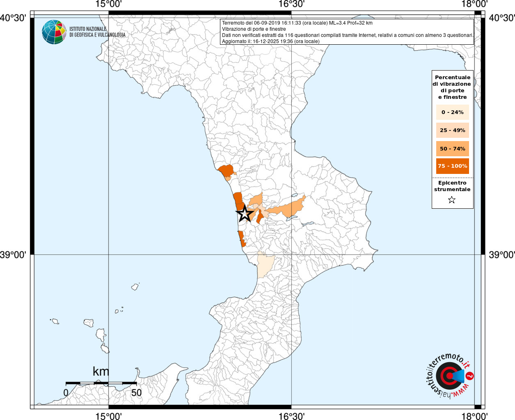This screenshot has width=515, height=420.
Task: Click the 'Vibrazione di porte e finestre' line
Action: [254, 29]
